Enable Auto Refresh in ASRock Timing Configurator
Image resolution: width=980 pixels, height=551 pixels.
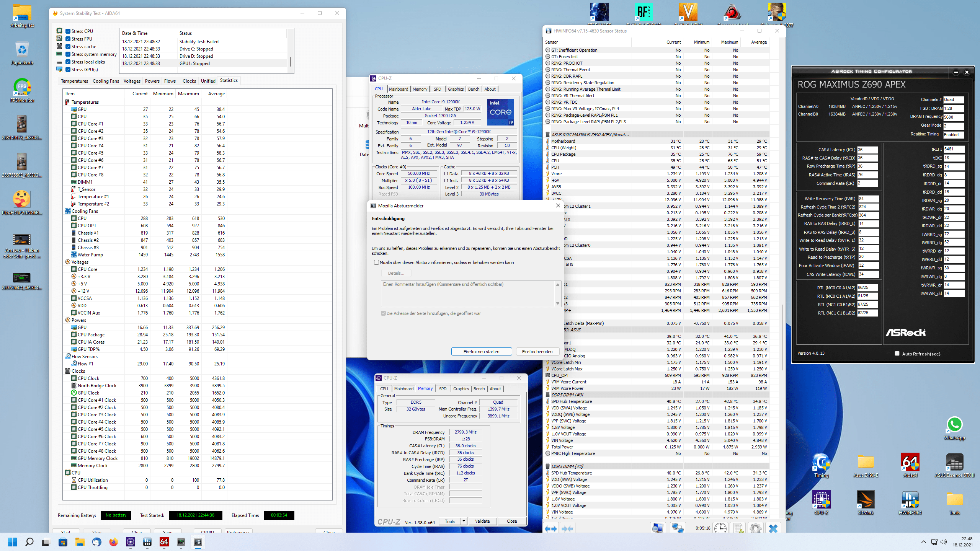(897, 354)
